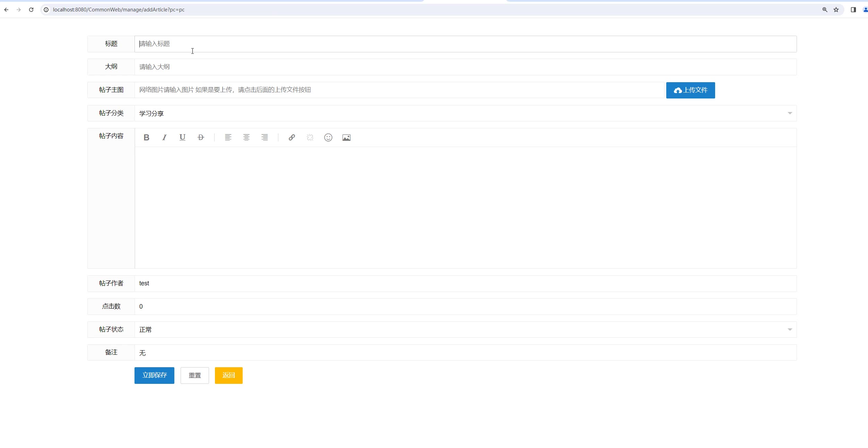The width and height of the screenshot is (868, 448).
Task: Apply italic style in post editor
Action: (164, 138)
